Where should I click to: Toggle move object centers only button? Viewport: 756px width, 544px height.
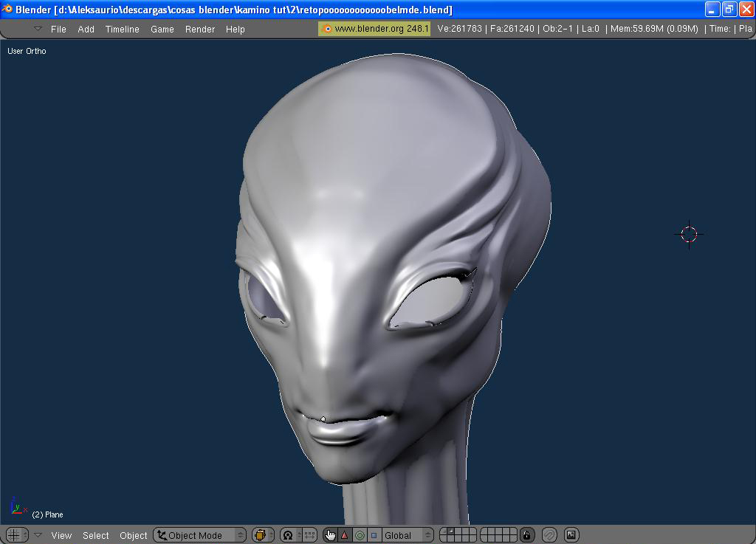coord(309,535)
